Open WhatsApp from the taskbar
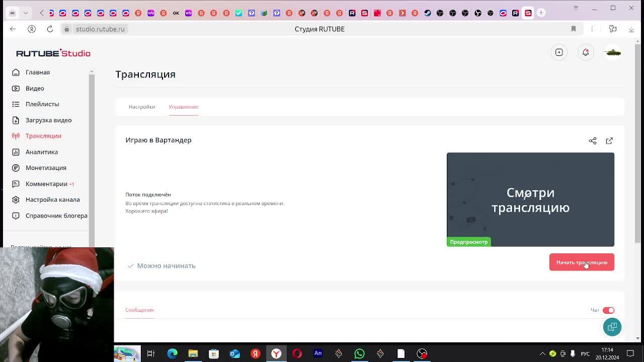644x362 pixels. (x=359, y=353)
